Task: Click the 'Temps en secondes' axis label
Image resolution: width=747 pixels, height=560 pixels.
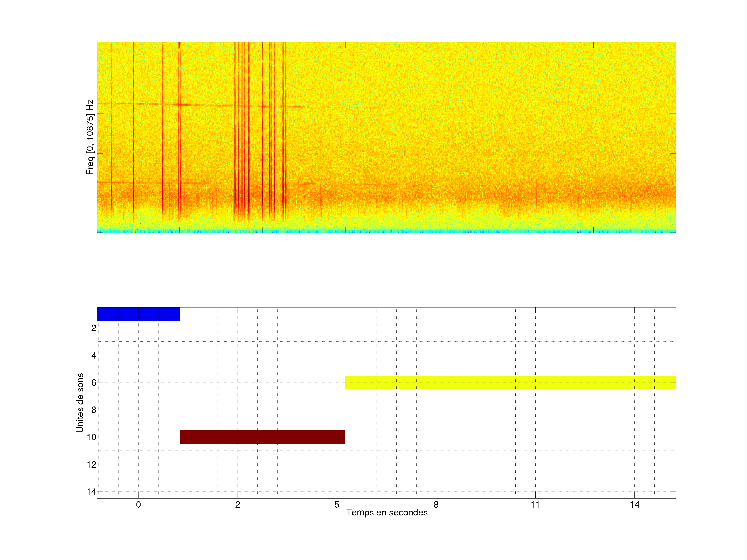Action: click(x=387, y=512)
